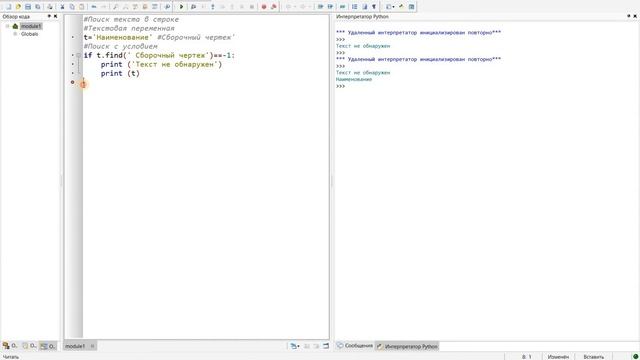Image resolution: width=640 pixels, height=360 pixels.
Task: Click comment #Текстовая переменная
Action: click(129, 29)
